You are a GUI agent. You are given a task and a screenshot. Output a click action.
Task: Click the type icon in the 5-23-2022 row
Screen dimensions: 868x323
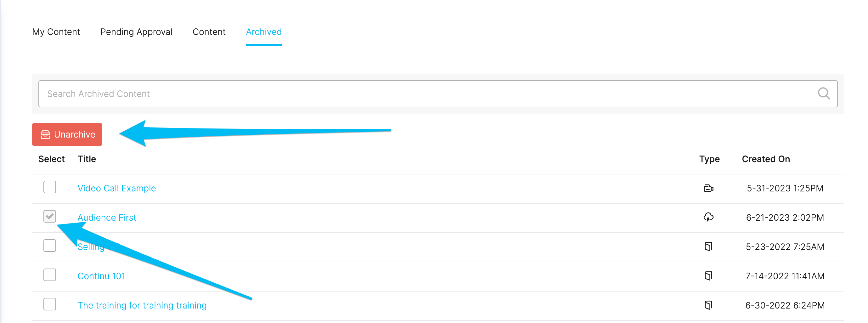[708, 246]
